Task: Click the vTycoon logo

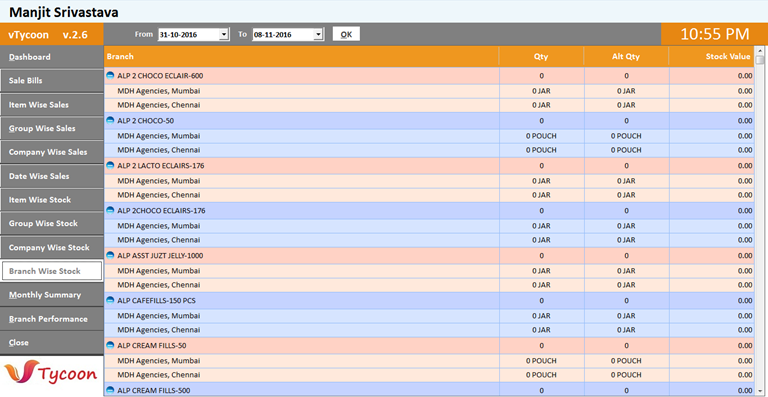Action: tap(51, 374)
